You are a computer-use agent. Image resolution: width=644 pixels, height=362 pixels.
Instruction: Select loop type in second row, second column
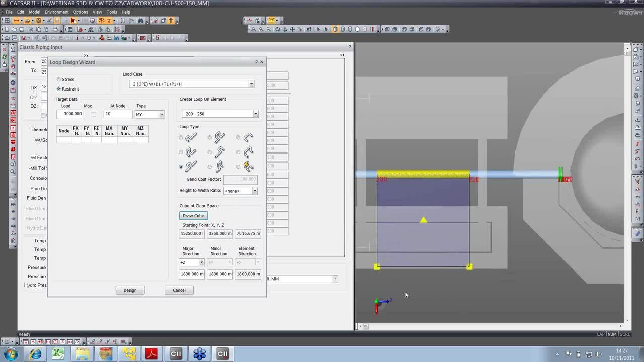point(210,152)
